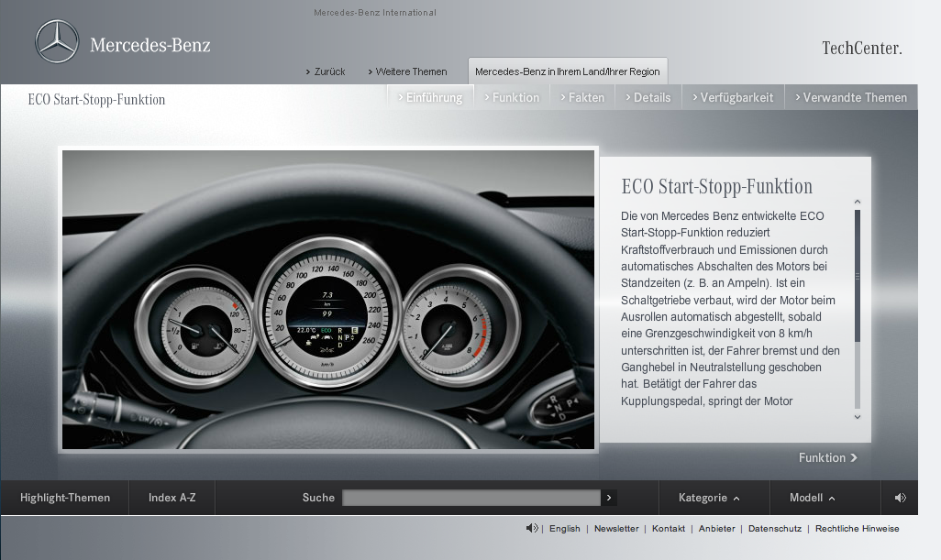Open the Kontakt link

point(669,528)
